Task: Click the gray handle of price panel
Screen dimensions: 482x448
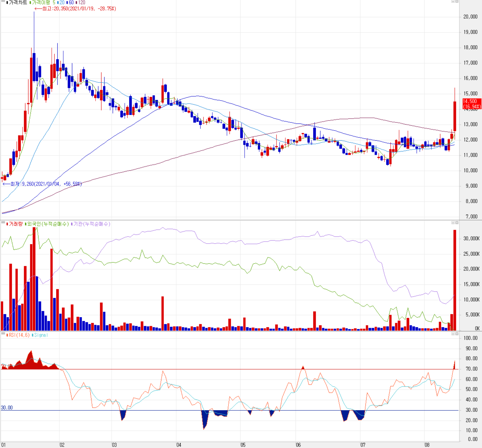Action: [x=3, y=1]
